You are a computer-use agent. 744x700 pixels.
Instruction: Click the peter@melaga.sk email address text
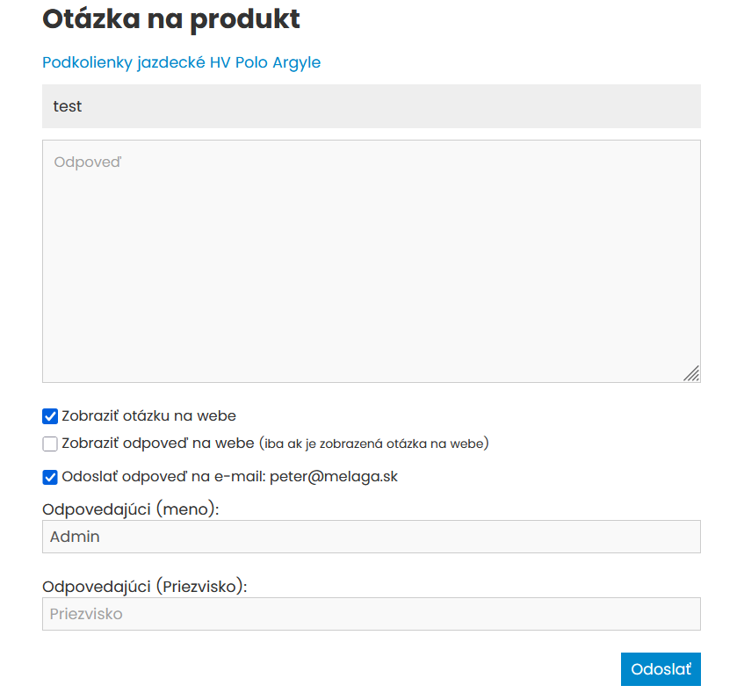pyautogui.click(x=334, y=477)
